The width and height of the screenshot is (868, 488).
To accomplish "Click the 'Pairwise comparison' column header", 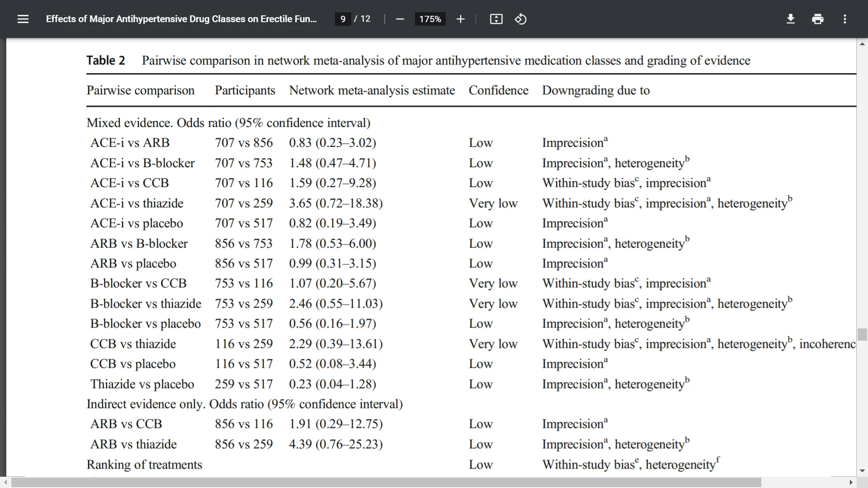I will pos(141,90).
